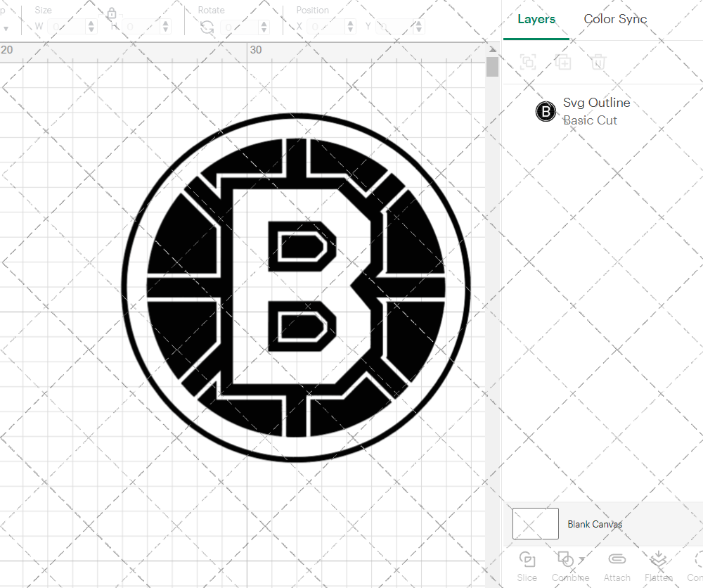Click the width W input field
This screenshot has width=703, height=588.
[x=67, y=27]
